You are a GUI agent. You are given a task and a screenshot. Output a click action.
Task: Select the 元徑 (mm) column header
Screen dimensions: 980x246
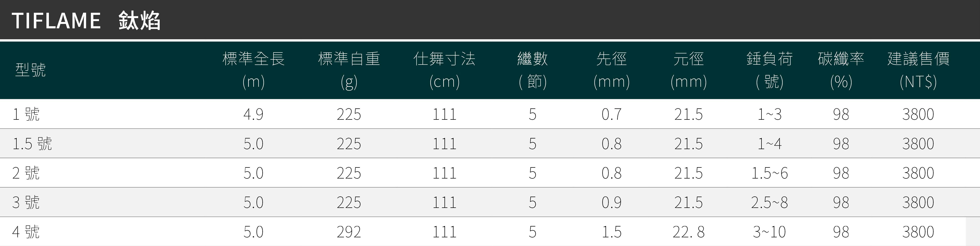pyautogui.click(x=688, y=70)
